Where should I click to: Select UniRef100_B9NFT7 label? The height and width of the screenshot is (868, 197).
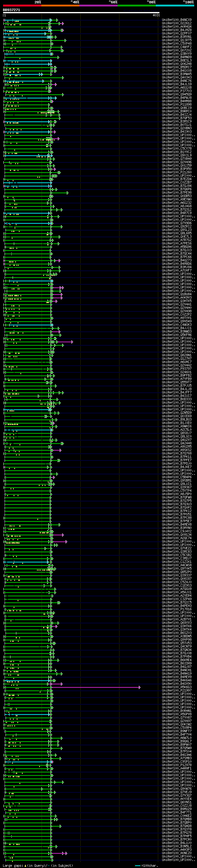pyautogui.click(x=177, y=731)
